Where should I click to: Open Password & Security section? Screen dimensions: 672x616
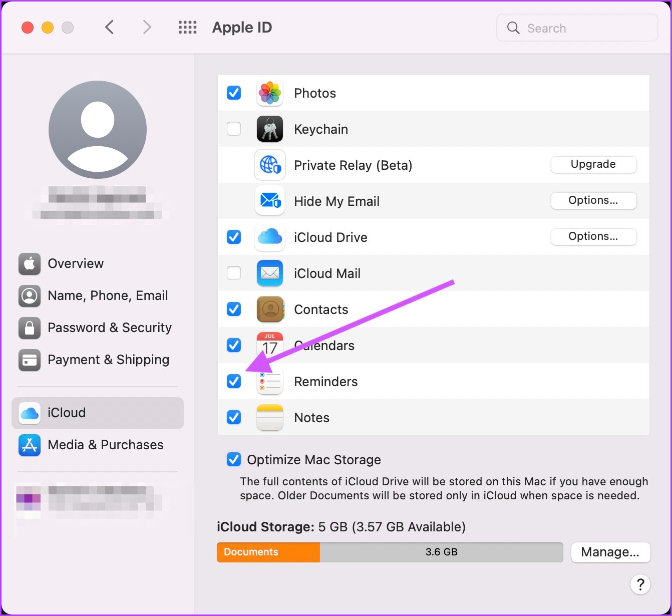[x=98, y=328]
